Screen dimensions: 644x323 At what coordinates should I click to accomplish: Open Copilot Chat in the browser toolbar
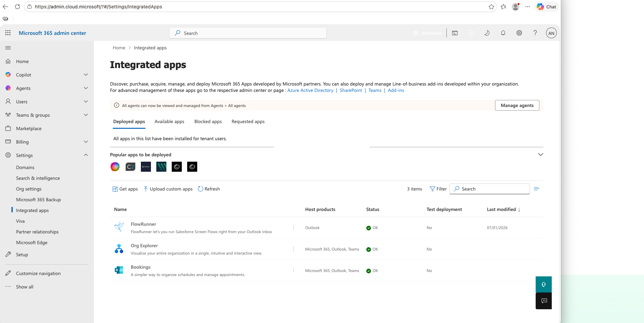[547, 7]
